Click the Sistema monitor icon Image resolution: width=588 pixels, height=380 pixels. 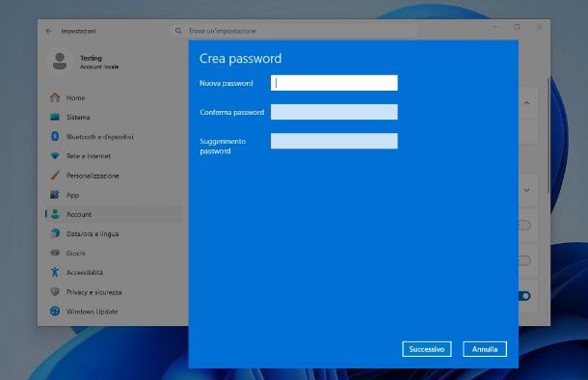coord(55,117)
